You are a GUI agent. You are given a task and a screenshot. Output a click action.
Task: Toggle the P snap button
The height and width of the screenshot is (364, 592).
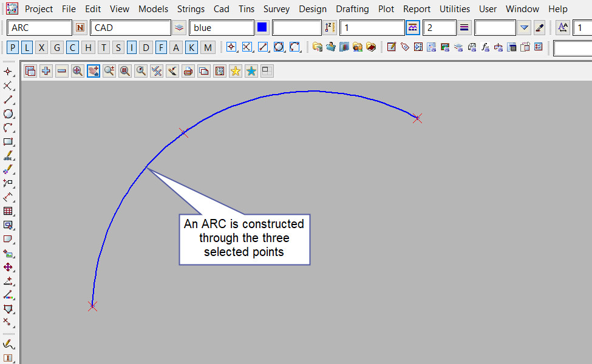click(x=13, y=48)
